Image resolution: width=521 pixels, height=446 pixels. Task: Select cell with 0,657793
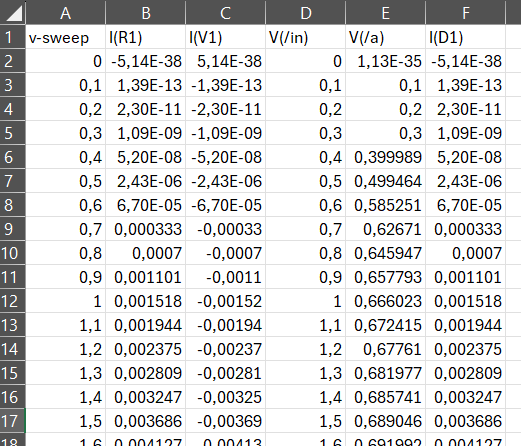pyautogui.click(x=386, y=277)
